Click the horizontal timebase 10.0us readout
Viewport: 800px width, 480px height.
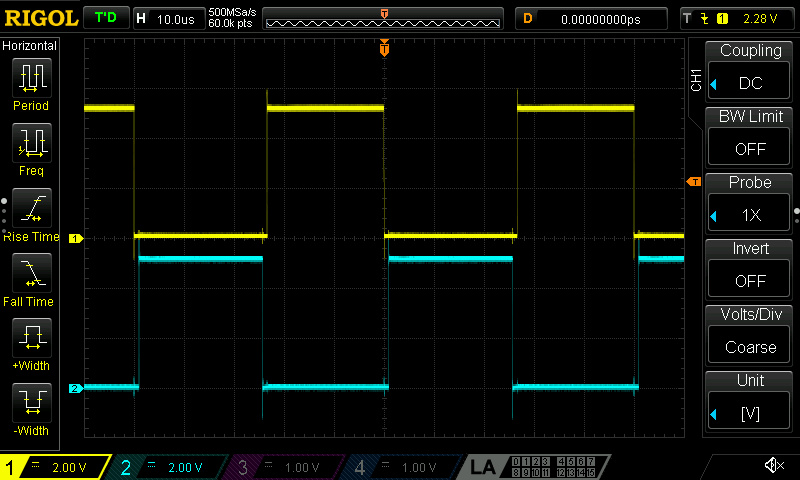169,19
